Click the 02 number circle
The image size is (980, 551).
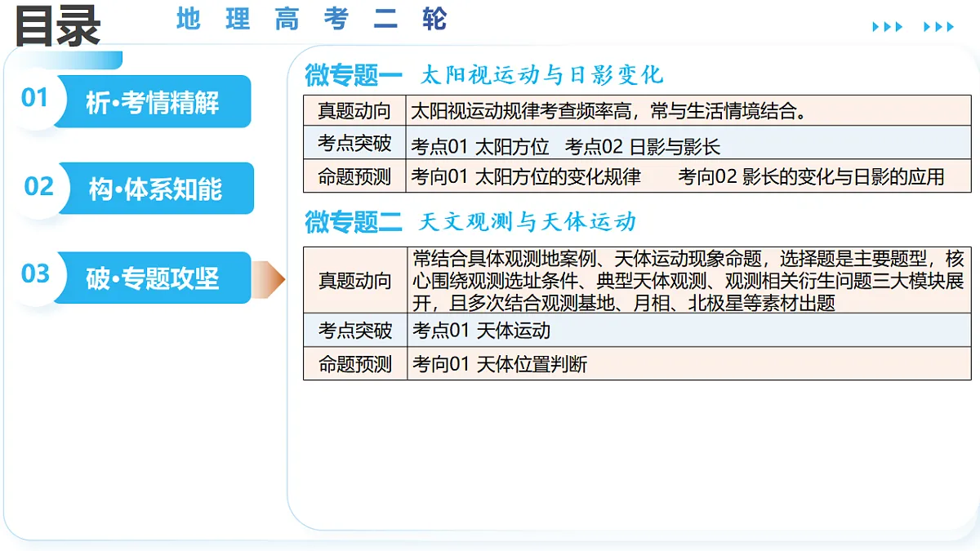[x=38, y=186]
